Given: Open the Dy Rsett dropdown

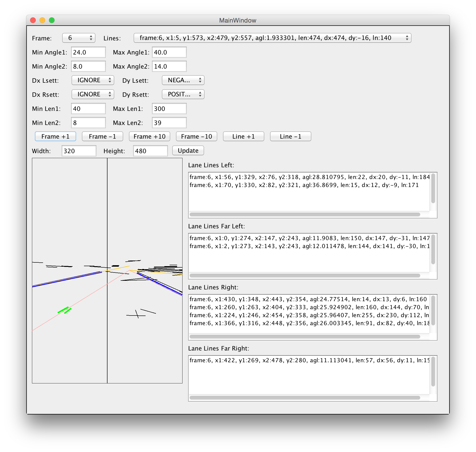Looking at the screenshot, I should tap(183, 94).
